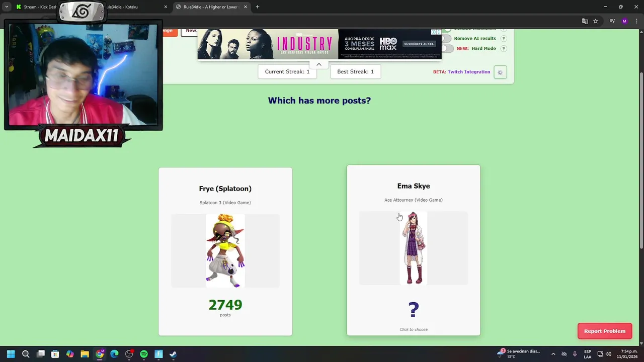Open the cloud sync tray icon
Image resolution: width=644 pixels, height=362 pixels.
click(564, 354)
